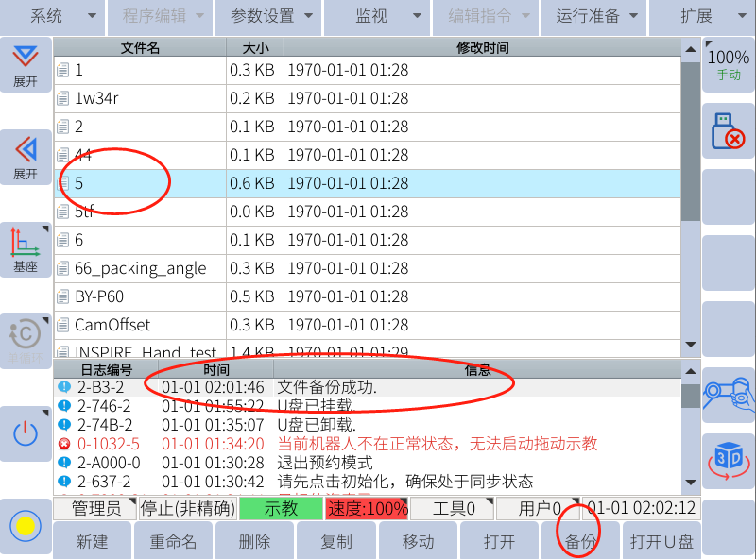Expand the 工具0 tool selector
The image size is (756, 559).
pyautogui.click(x=455, y=509)
